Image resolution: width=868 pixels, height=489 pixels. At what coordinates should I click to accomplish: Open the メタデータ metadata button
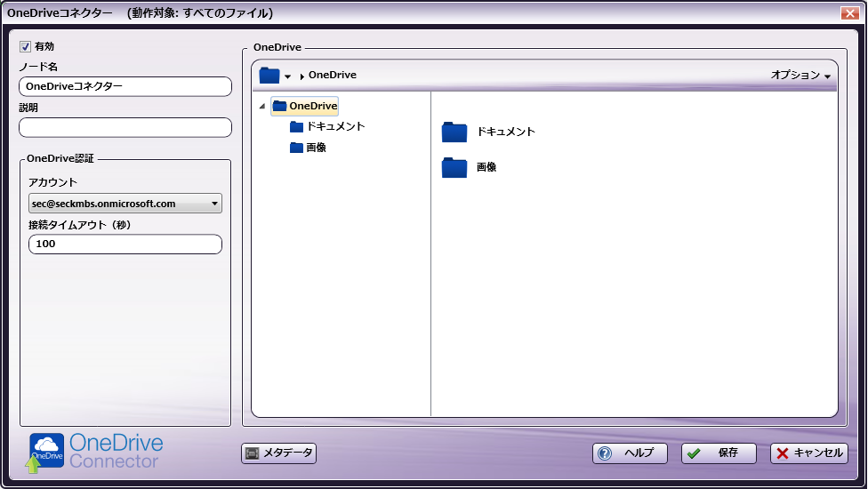pos(279,453)
